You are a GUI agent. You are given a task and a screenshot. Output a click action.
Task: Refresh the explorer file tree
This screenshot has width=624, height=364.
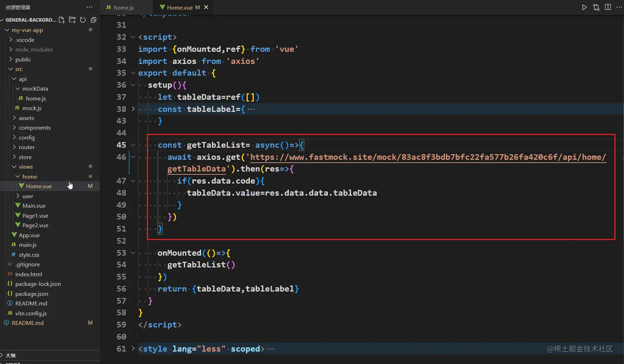click(83, 20)
